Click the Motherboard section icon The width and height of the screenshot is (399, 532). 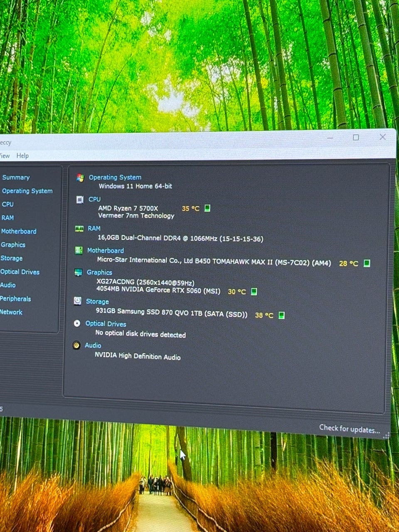[x=79, y=250]
